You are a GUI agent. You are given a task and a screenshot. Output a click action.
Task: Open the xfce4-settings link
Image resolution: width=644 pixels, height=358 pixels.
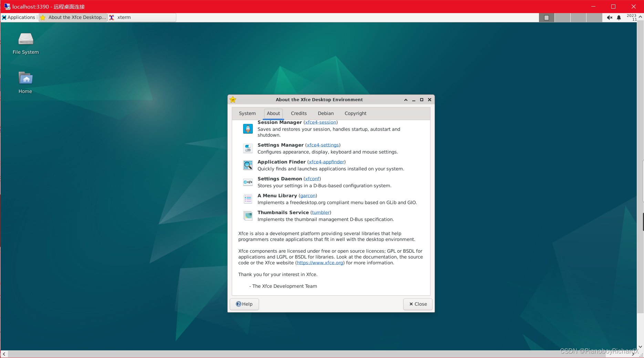tap(323, 145)
